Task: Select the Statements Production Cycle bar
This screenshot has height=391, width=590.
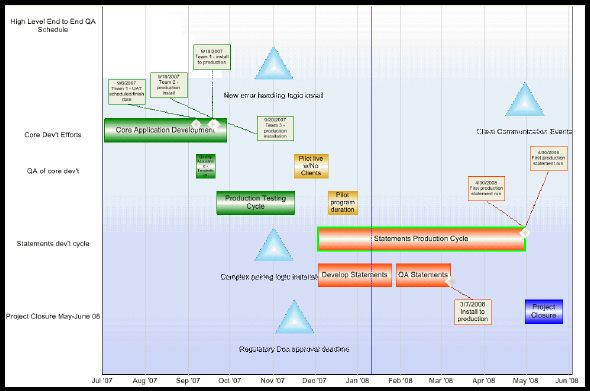Action: pos(421,239)
